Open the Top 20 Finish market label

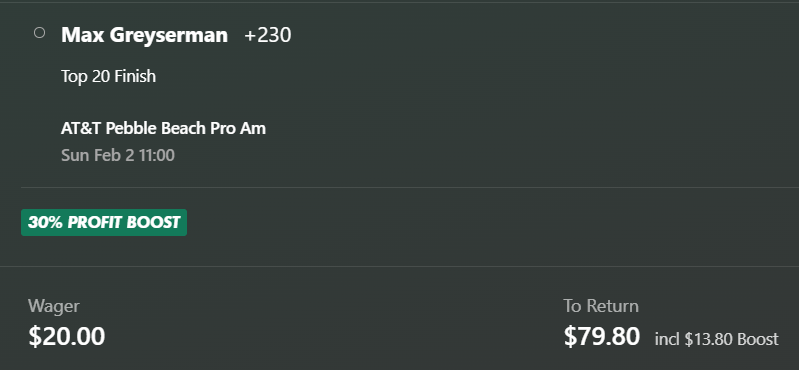pos(109,76)
